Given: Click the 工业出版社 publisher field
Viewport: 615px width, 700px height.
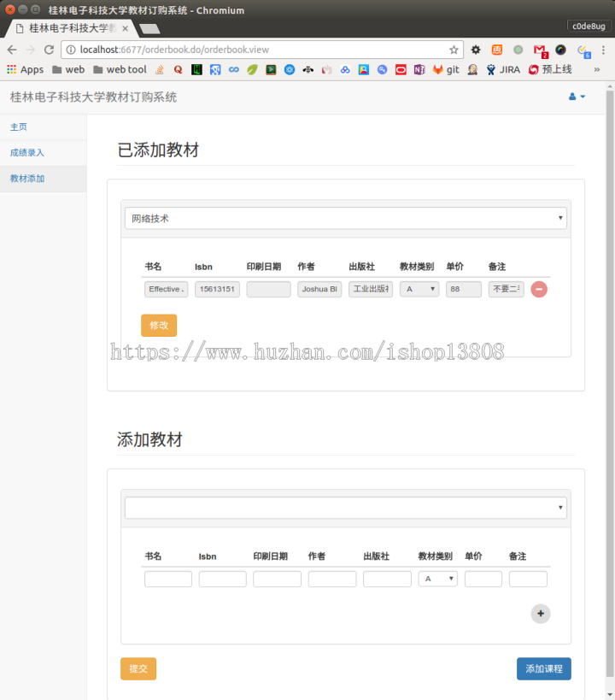Looking at the screenshot, I should point(371,289).
